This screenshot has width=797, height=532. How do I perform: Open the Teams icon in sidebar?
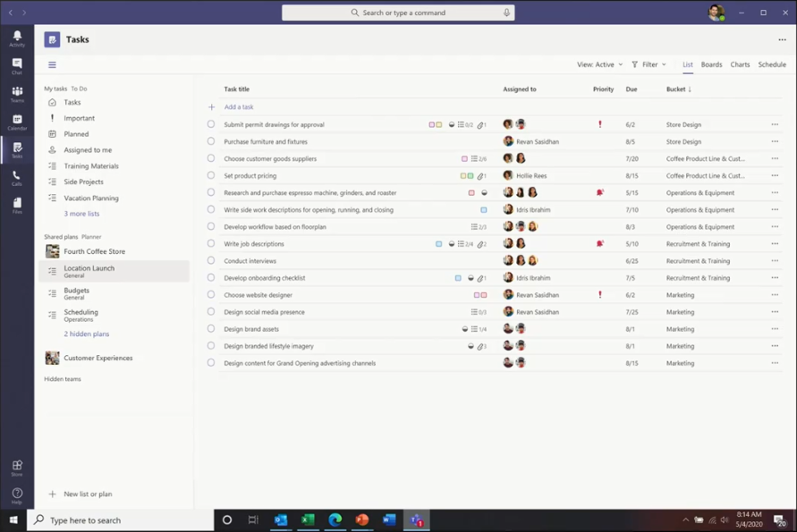click(x=17, y=94)
